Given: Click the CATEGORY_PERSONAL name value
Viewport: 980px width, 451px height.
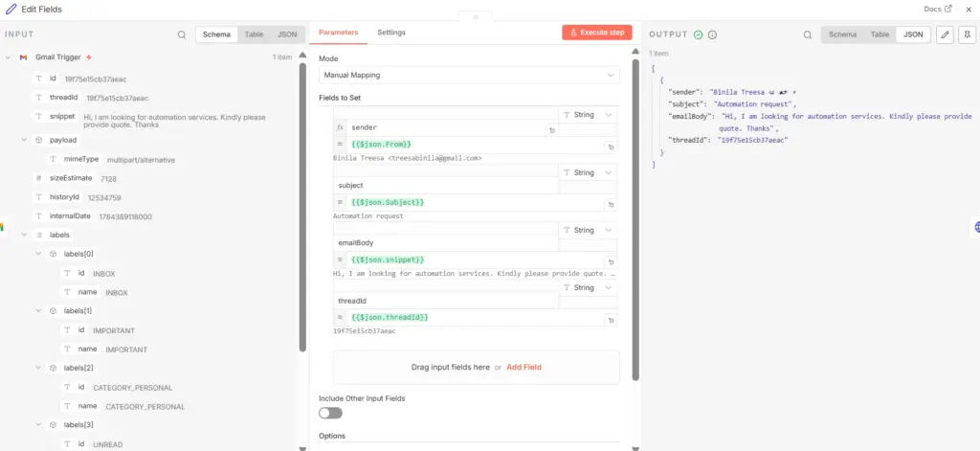Looking at the screenshot, I should point(145,407).
